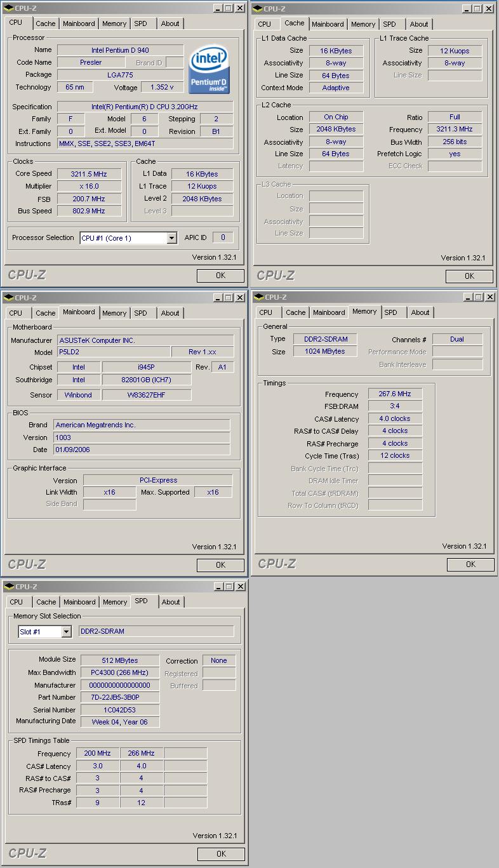
Task: Select the 'P5LD2' motherboard model value
Action: point(114,352)
